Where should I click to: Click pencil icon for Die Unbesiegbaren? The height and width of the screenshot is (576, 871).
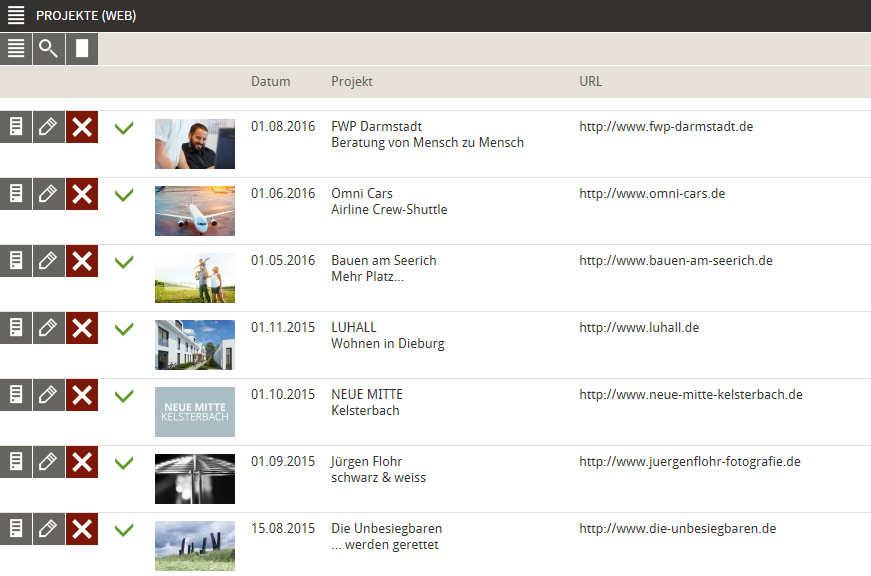pyautogui.click(x=49, y=529)
